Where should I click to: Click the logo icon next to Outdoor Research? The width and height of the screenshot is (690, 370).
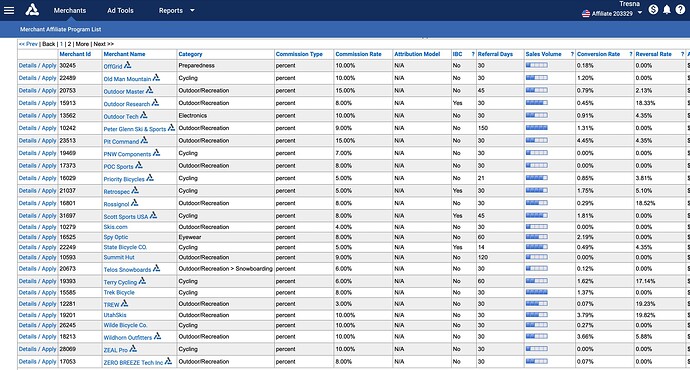pyautogui.click(x=155, y=103)
